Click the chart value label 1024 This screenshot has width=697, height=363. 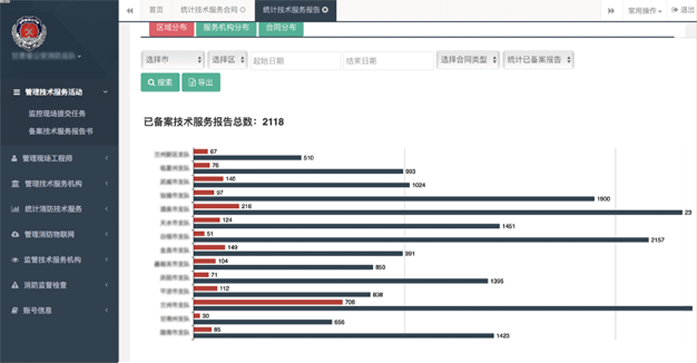coord(418,185)
